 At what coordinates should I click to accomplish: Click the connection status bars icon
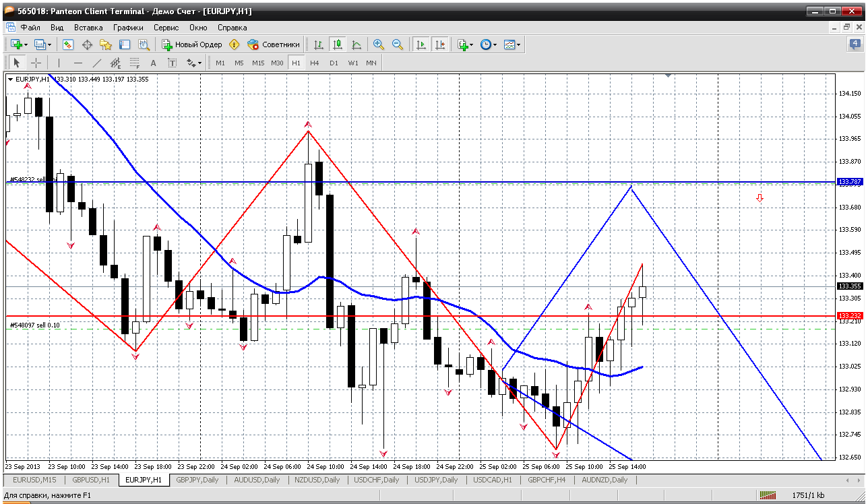768,497
